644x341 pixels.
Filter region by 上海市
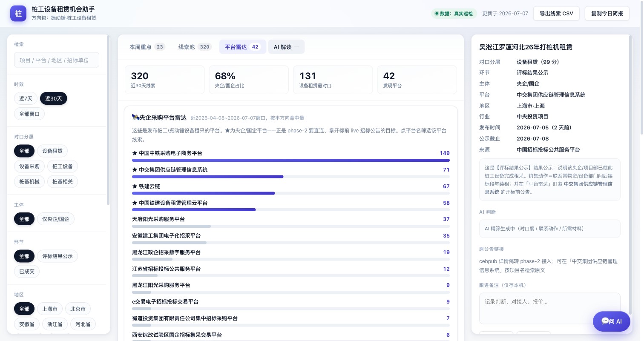tap(50, 309)
